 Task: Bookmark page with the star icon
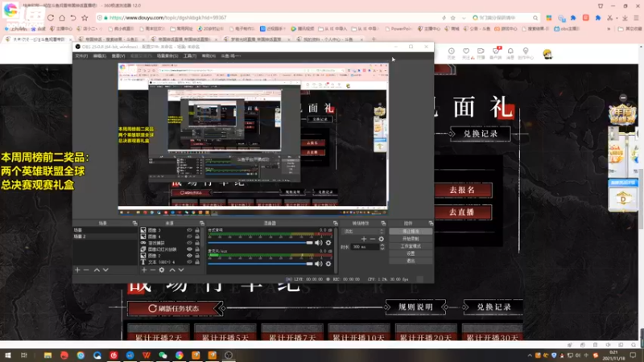pyautogui.click(x=85, y=18)
